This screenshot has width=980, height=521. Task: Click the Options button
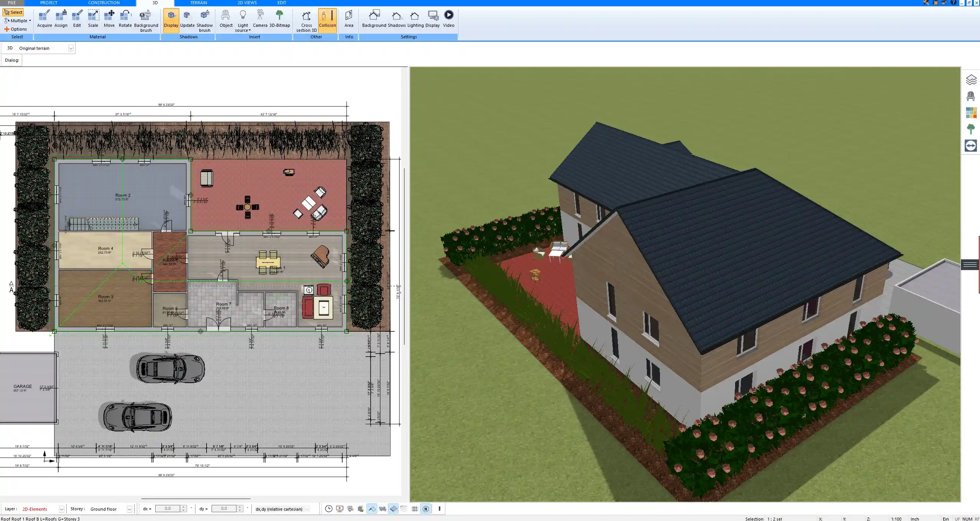point(16,29)
